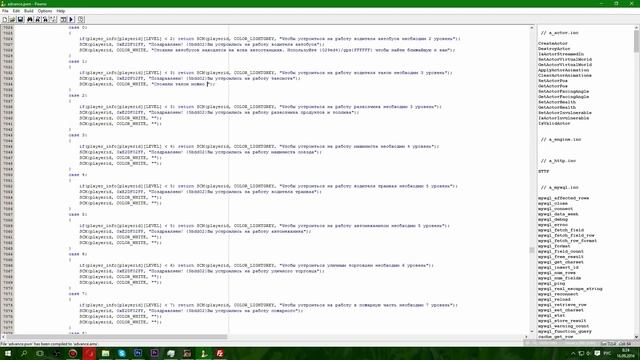Click the code line 'case 7:'
Image resolution: width=640 pixels, height=360 pixels.
pos(78,293)
